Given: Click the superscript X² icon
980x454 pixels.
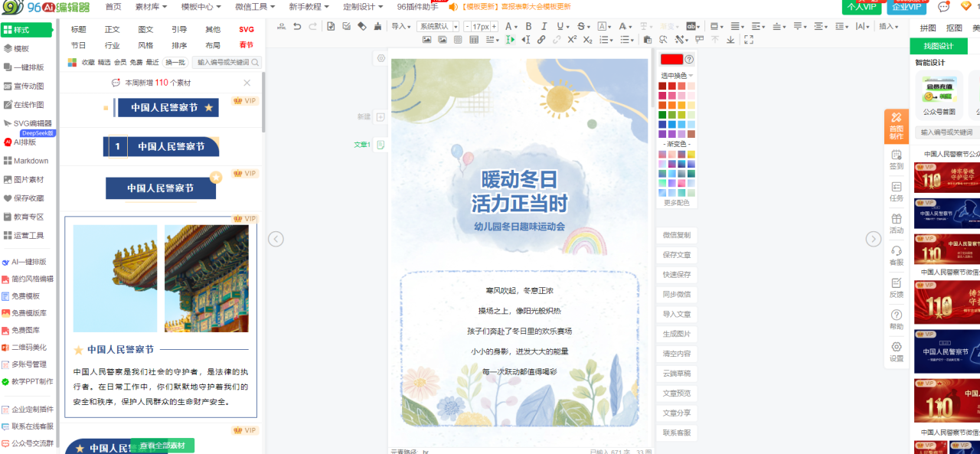Looking at the screenshot, I should click(572, 40).
